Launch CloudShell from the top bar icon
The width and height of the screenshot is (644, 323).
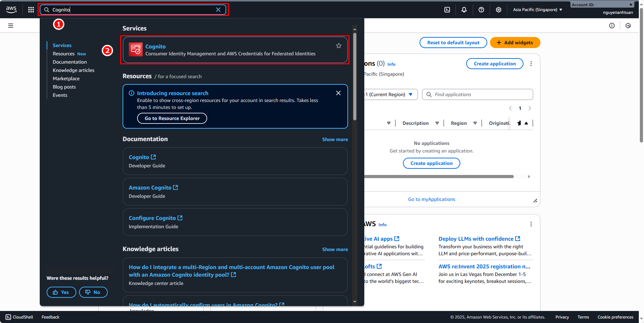pos(447,10)
